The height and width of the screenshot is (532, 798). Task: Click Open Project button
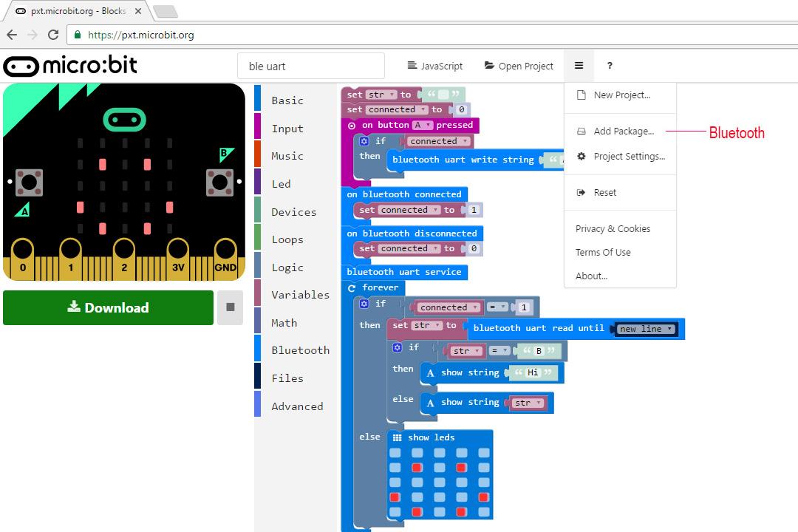click(x=519, y=66)
